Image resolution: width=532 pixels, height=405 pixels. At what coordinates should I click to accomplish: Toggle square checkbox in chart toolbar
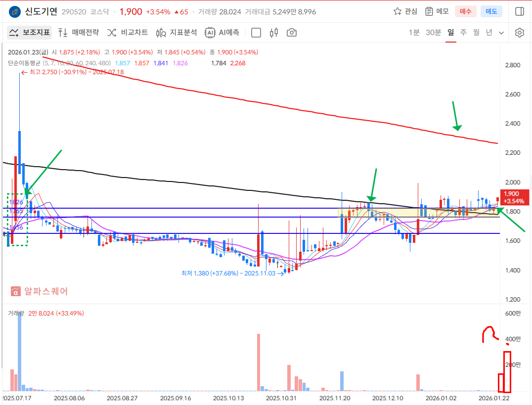(256, 33)
